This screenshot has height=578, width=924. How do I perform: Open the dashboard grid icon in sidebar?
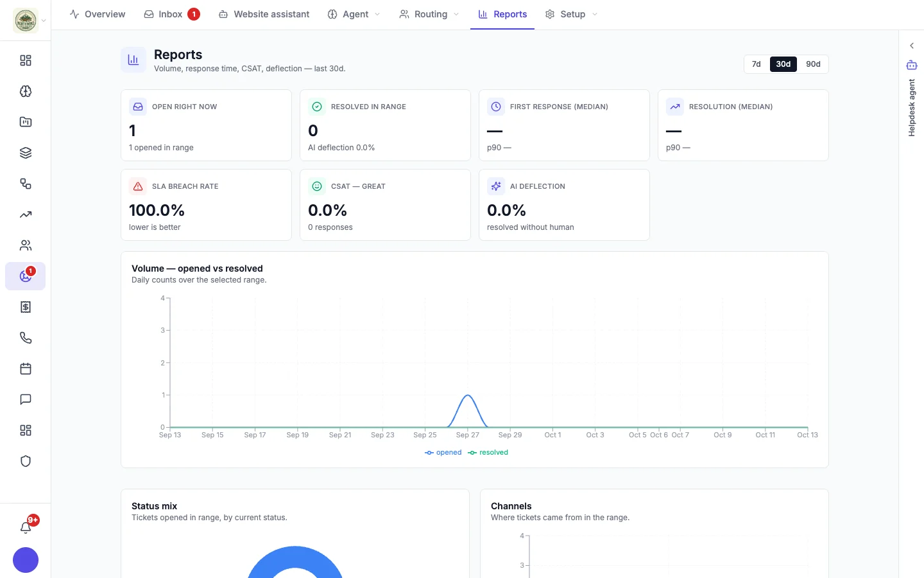26,60
